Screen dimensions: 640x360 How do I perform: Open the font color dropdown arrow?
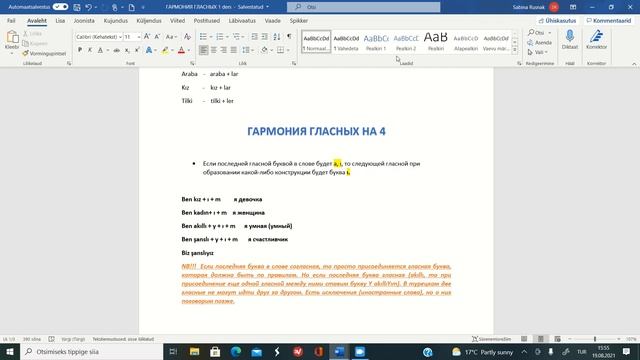pos(189,50)
